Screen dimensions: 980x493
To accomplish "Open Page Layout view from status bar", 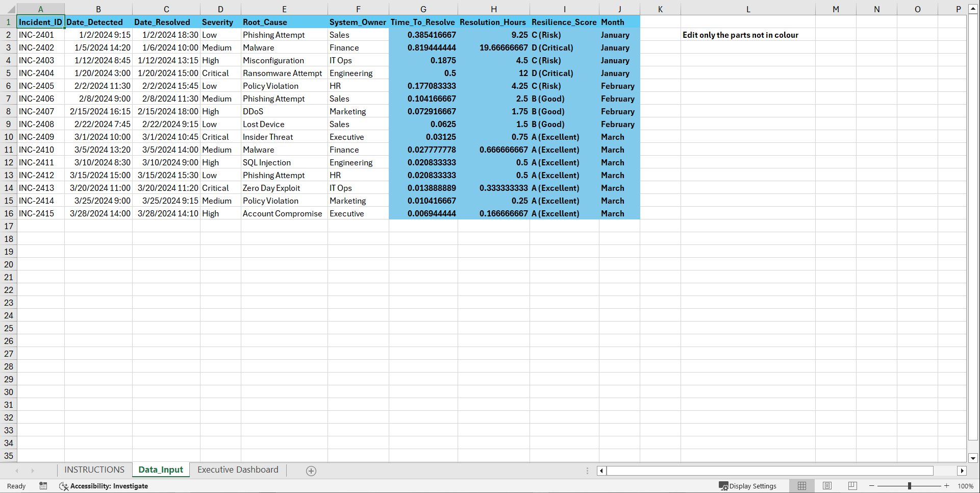I will coord(826,486).
